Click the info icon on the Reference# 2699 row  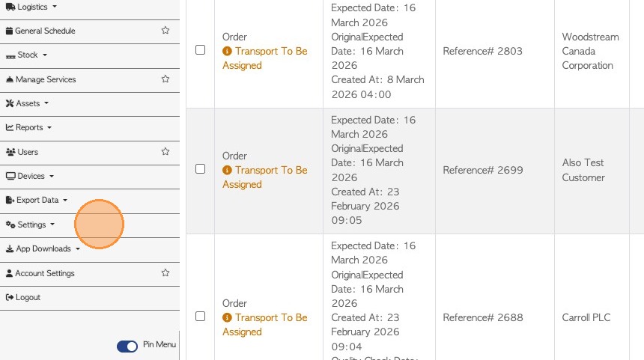coord(227,171)
